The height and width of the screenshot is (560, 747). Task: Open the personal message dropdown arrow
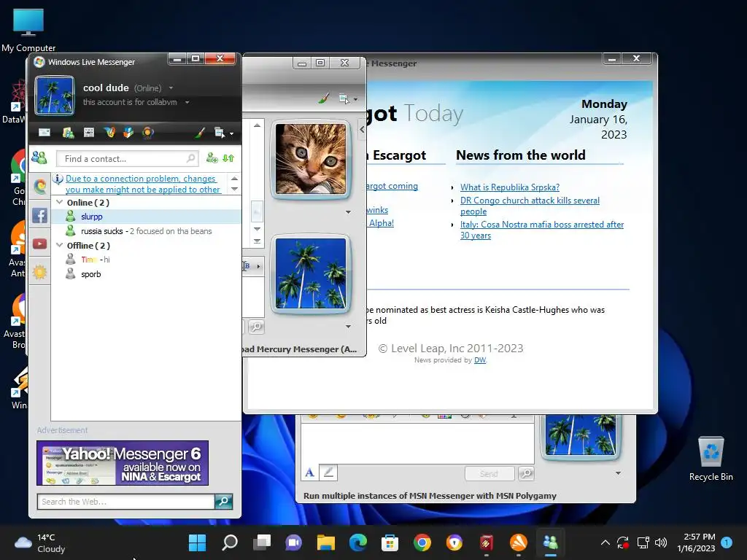point(187,102)
